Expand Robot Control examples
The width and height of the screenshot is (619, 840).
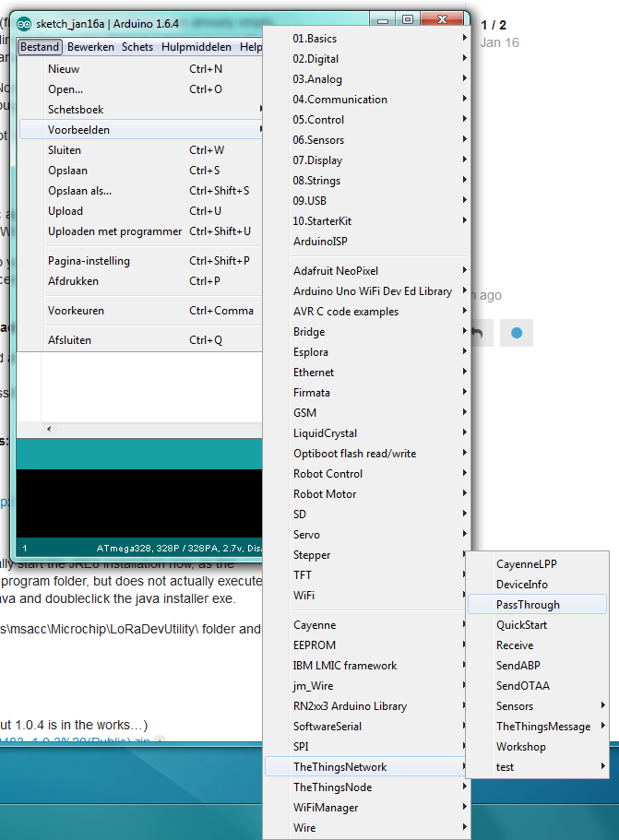(x=367, y=474)
